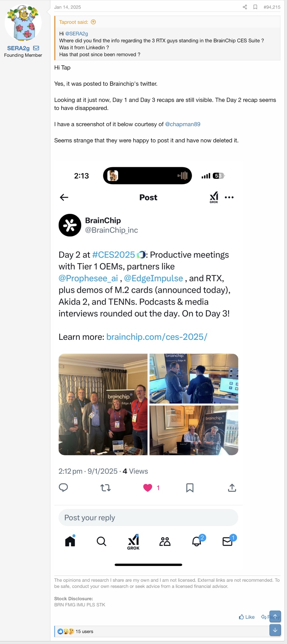Open the @chapman89 mention link

183,124
